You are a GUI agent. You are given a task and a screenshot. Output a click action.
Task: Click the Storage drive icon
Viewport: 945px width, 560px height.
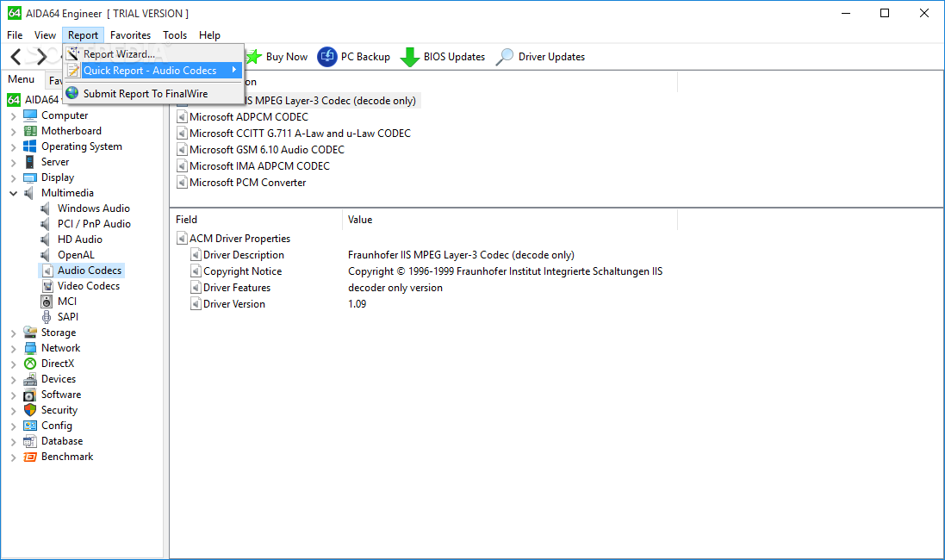[30, 333]
